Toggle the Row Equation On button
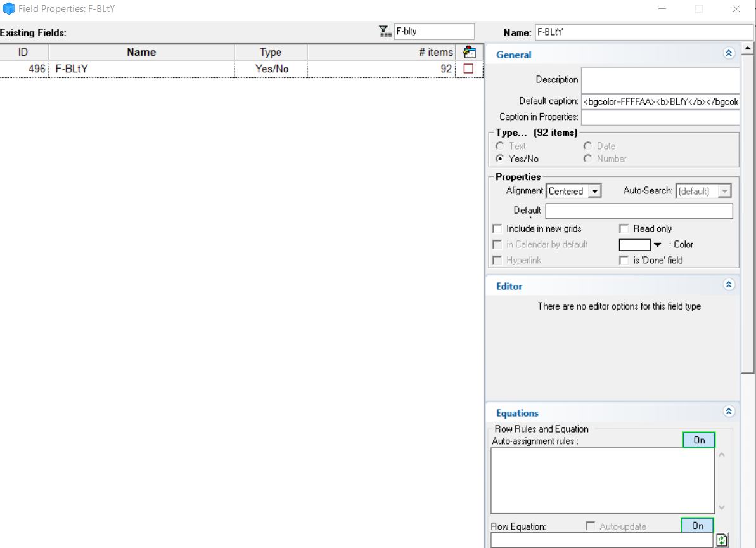This screenshot has height=548, width=756. [x=697, y=526]
